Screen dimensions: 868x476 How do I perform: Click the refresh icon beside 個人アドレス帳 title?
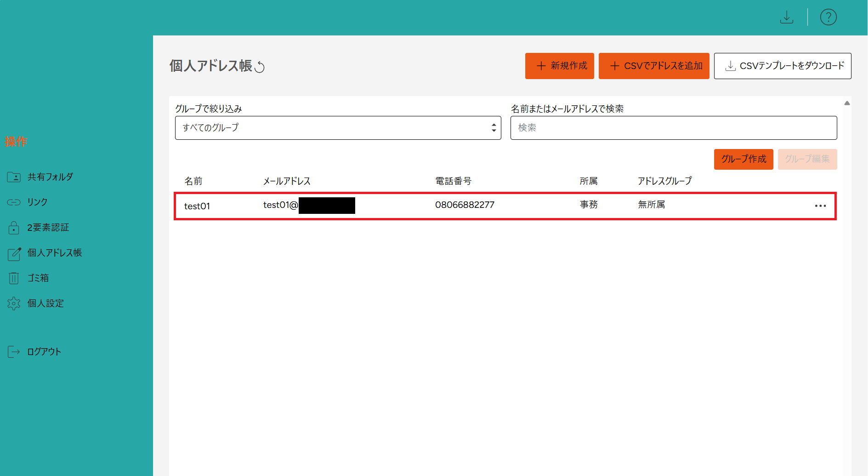click(260, 67)
